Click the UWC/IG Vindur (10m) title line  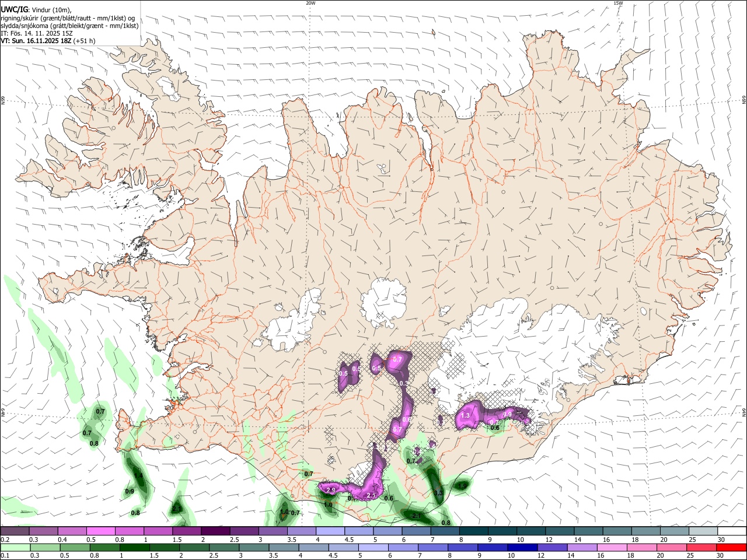36,9
